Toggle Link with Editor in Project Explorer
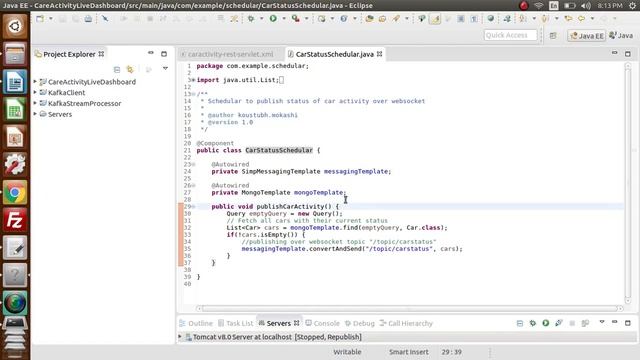The image size is (640, 360). [130, 69]
